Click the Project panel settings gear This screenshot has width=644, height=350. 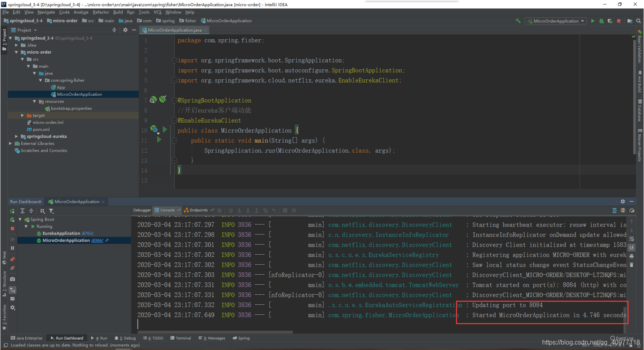[125, 30]
